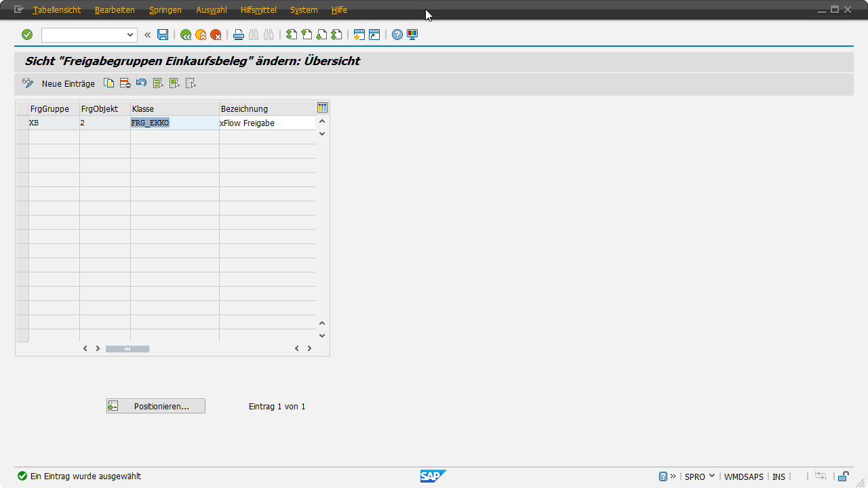Click the Positionieren... button

click(x=156, y=406)
